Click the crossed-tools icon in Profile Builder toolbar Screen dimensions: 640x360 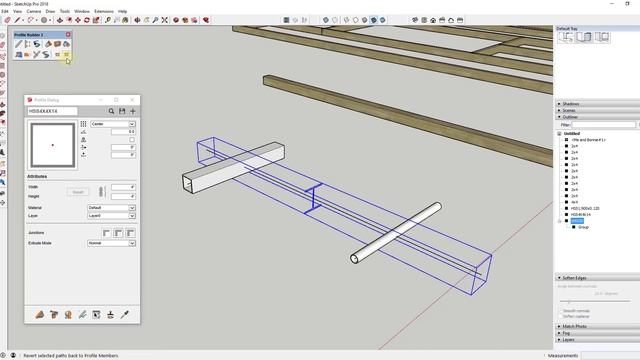click(37, 54)
